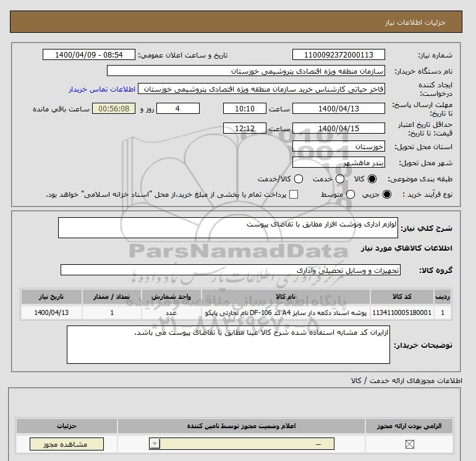Click the نام کالا column header
The image size is (476, 461).
(286, 296)
